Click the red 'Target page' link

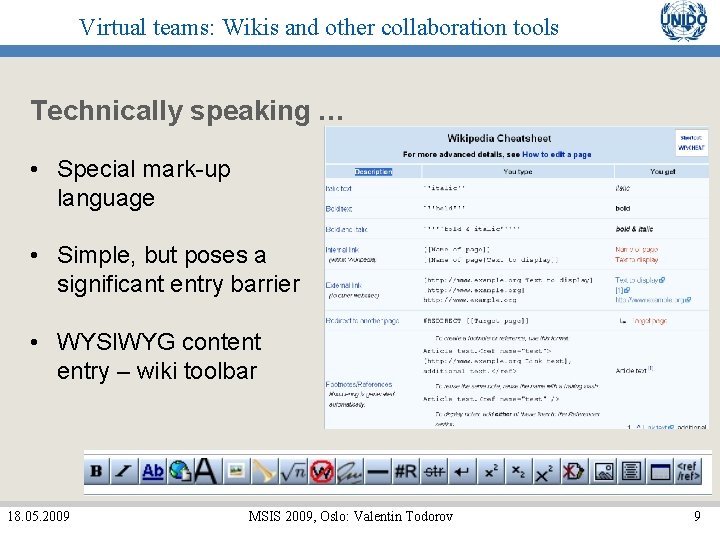[649, 321]
